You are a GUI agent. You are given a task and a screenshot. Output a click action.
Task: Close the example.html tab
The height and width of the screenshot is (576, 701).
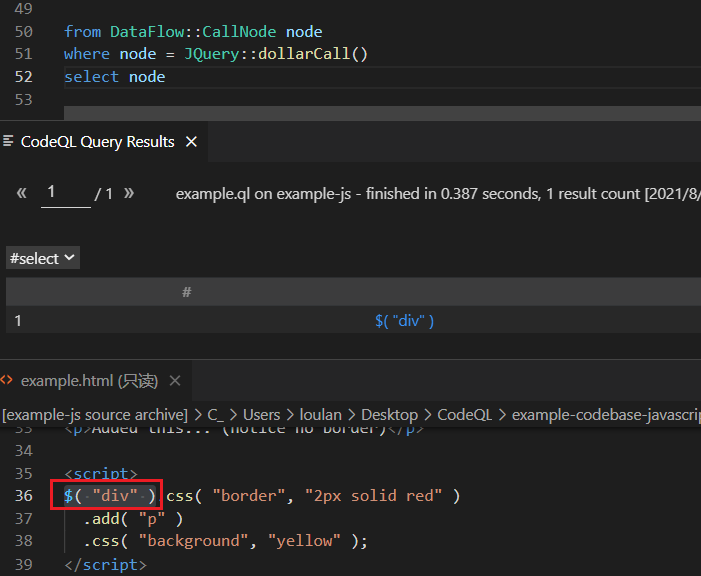tap(175, 381)
